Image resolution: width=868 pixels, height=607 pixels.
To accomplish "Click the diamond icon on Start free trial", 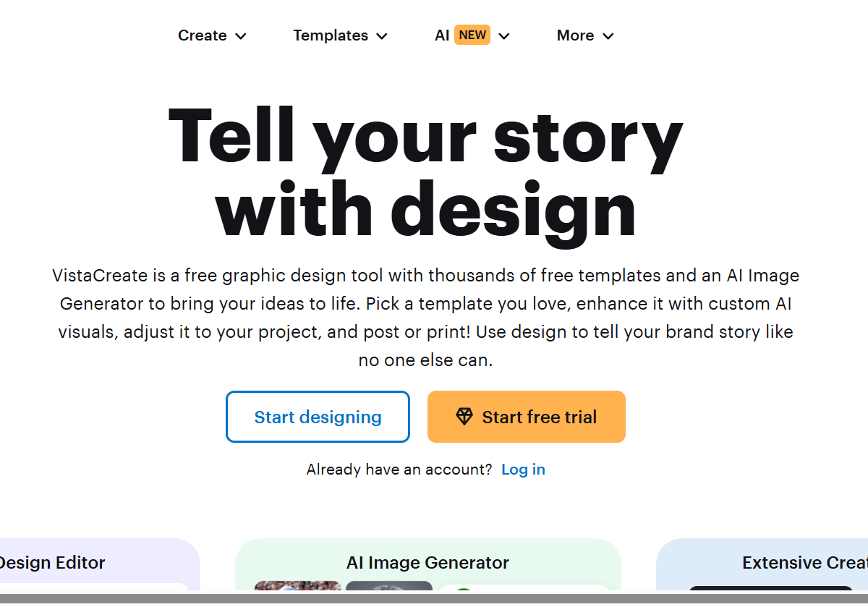I will coord(464,416).
